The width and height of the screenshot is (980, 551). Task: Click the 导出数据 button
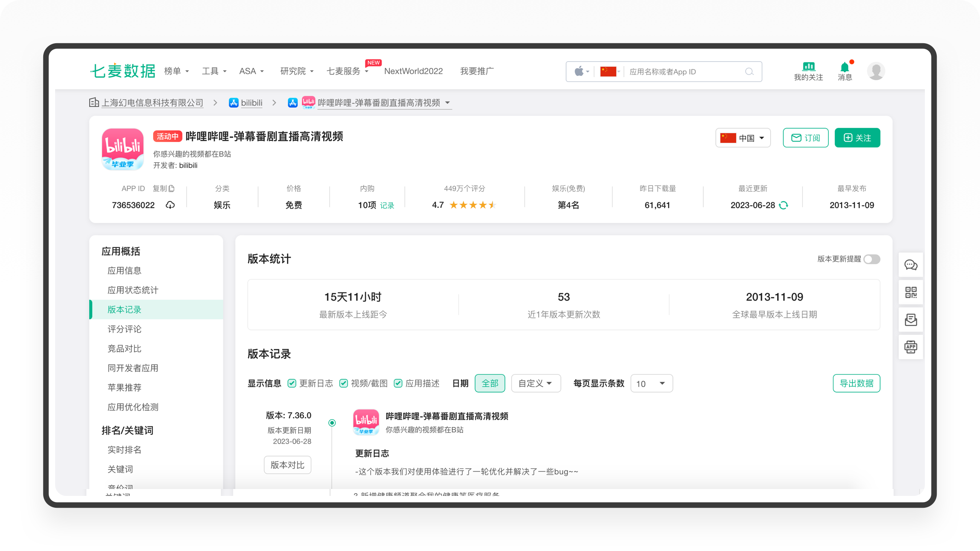tap(856, 383)
